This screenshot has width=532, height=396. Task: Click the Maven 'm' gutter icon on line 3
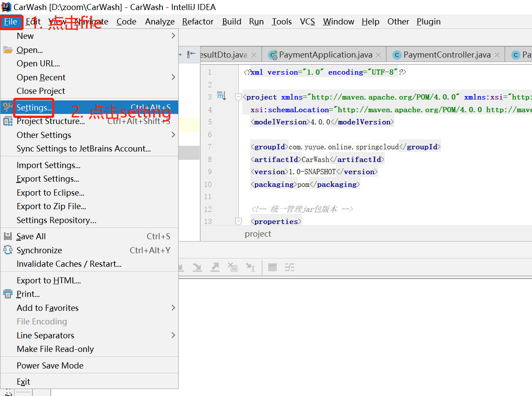[221, 96]
